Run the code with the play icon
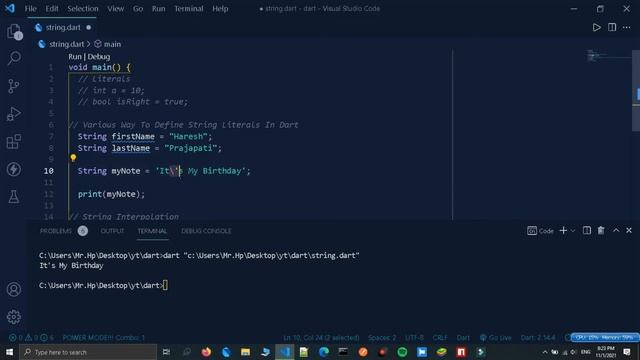Viewport: 640px width, 360px height. [x=596, y=27]
